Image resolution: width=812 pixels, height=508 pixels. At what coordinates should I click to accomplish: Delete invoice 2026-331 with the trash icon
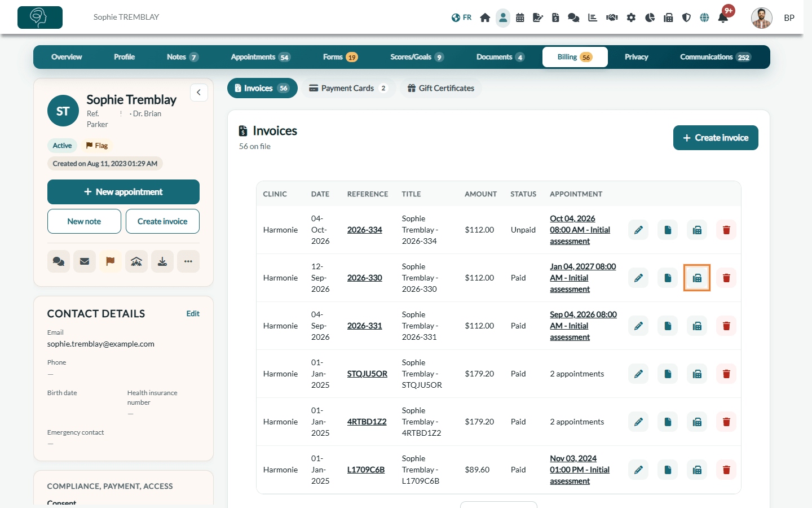point(726,326)
